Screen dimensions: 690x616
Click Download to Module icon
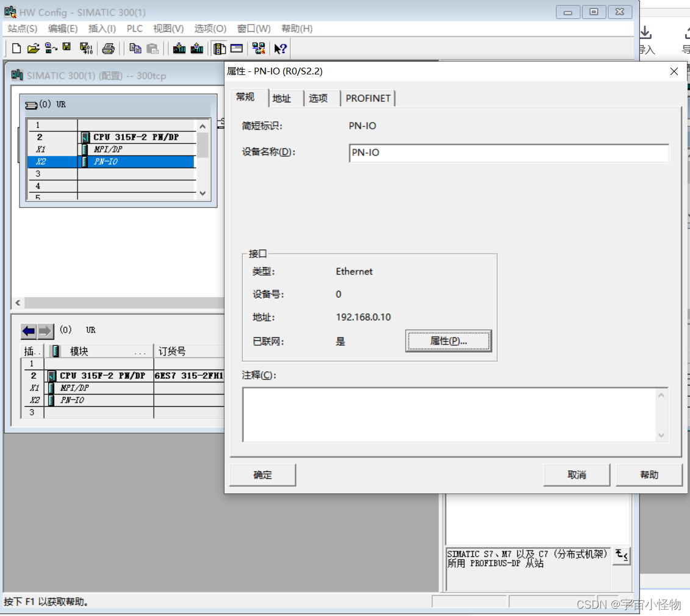click(x=179, y=48)
